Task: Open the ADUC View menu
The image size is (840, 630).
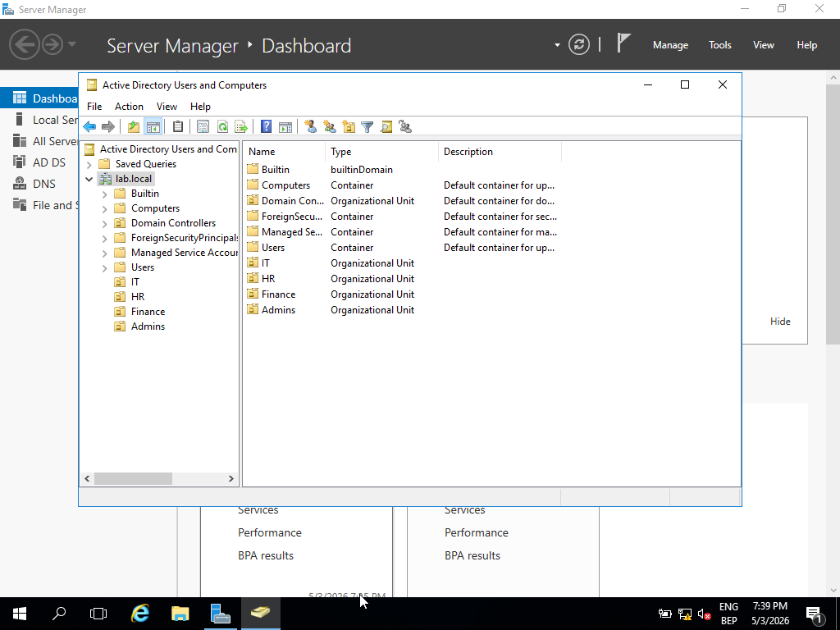Action: [167, 107]
